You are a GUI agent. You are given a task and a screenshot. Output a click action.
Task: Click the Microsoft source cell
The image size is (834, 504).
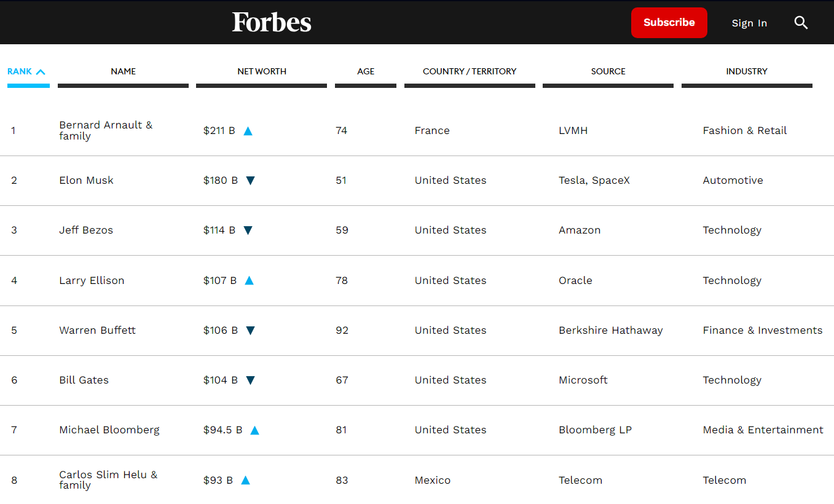[x=583, y=380]
